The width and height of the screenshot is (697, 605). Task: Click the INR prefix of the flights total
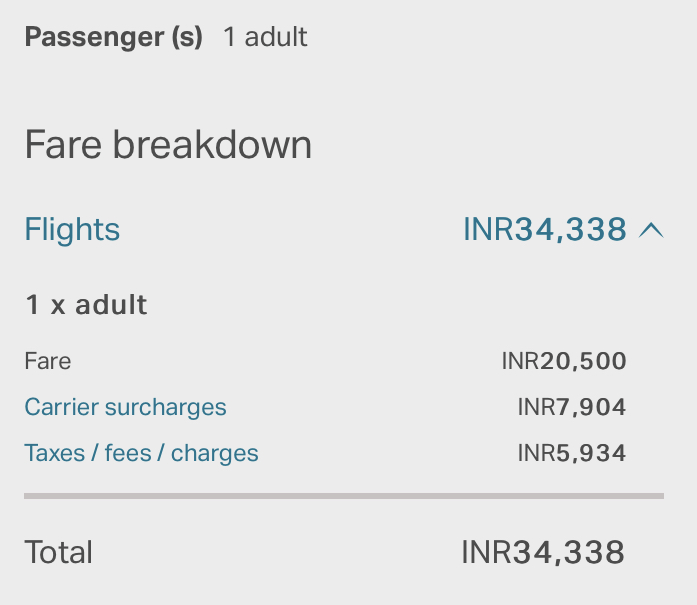point(488,230)
